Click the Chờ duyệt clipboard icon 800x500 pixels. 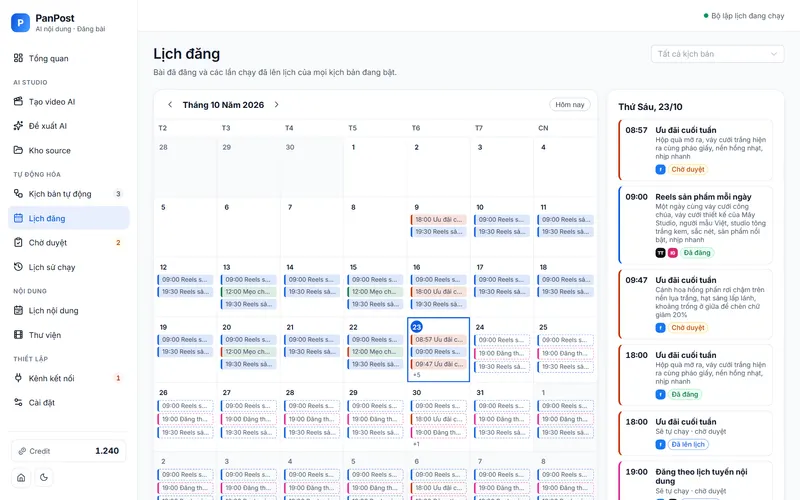tap(18, 242)
